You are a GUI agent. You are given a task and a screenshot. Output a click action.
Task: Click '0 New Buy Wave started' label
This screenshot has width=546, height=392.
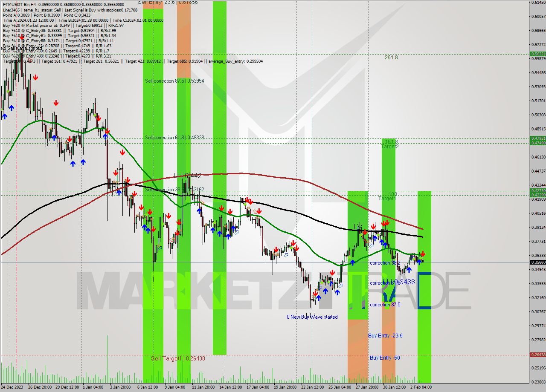[x=312, y=317]
